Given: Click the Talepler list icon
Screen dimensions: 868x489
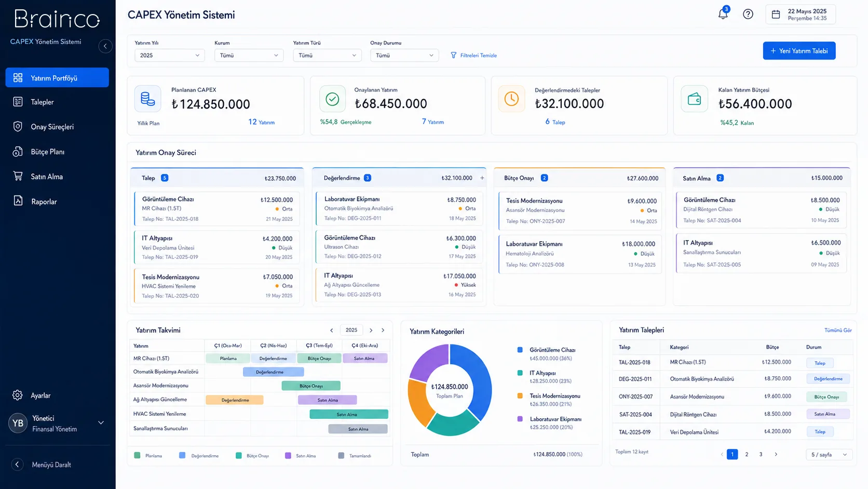Looking at the screenshot, I should click(x=18, y=102).
